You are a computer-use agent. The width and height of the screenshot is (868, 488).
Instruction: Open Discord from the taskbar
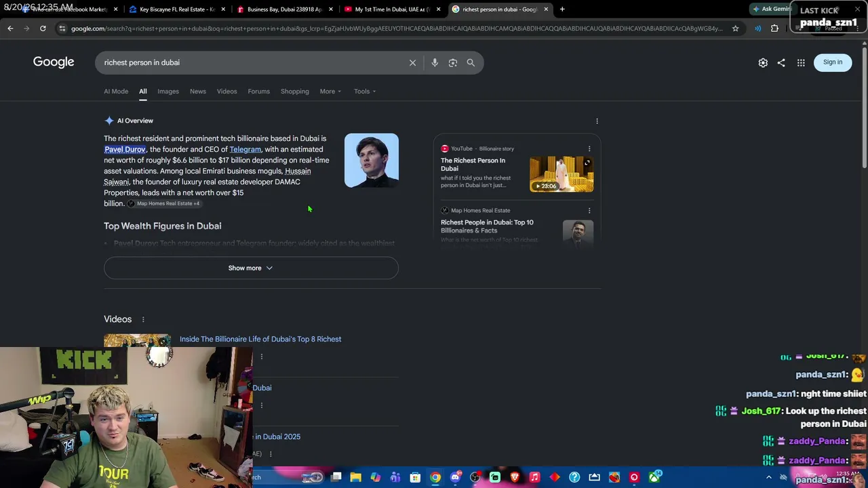[455, 477]
